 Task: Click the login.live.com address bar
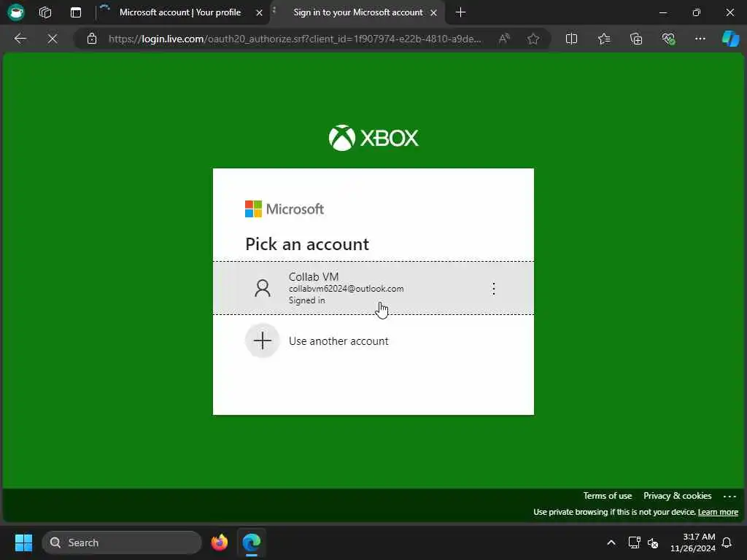[x=295, y=39]
